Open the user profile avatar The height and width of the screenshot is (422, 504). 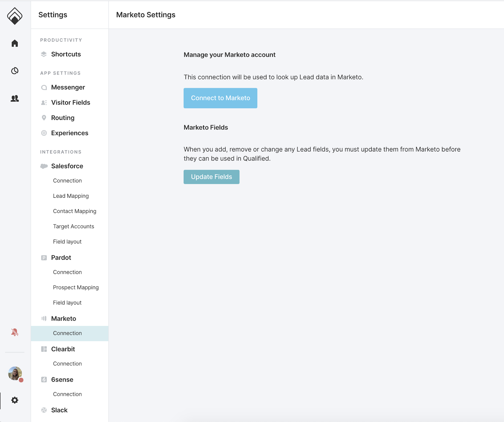[15, 374]
